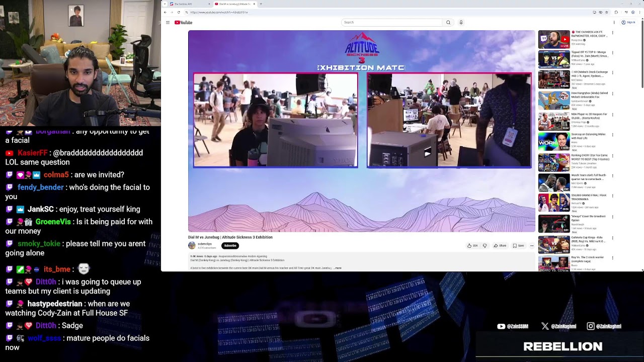Screen dimensions: 644x362
Task: Open the tab search dropdown arrow
Action: tap(165, 4)
